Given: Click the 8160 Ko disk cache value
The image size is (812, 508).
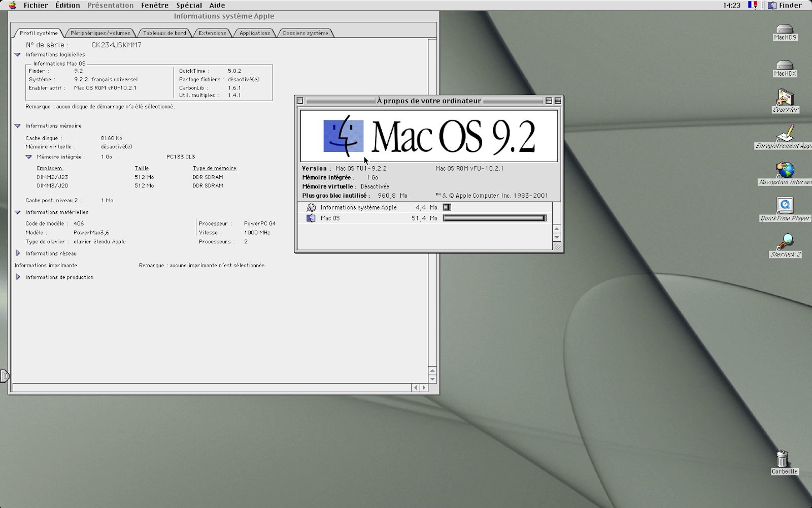Looking at the screenshot, I should (x=111, y=138).
